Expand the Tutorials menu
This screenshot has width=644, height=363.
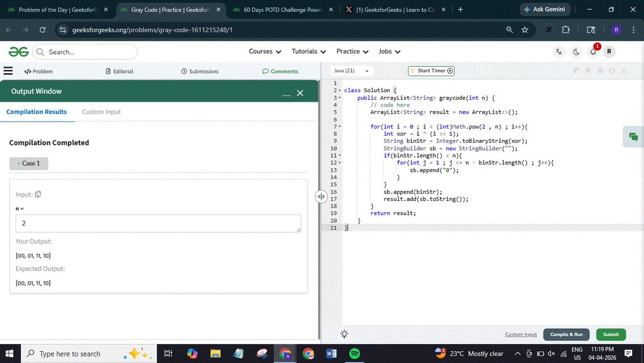309,51
